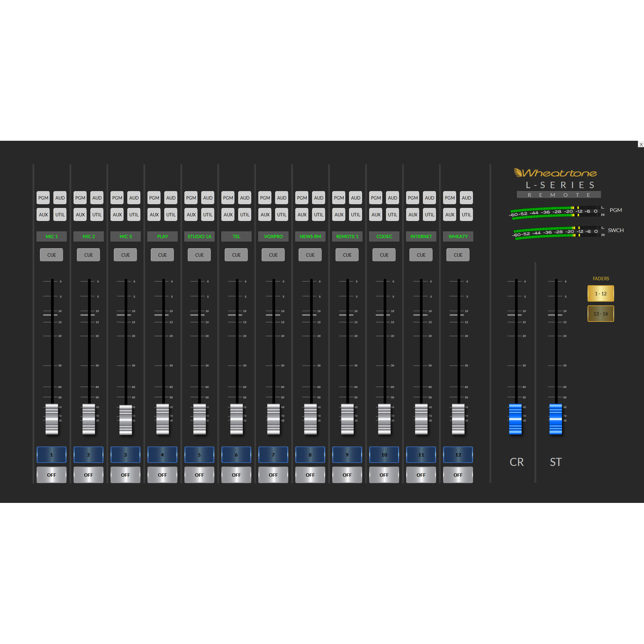Enable CUE on MIC 1 channel
The image size is (644, 644).
(x=51, y=255)
